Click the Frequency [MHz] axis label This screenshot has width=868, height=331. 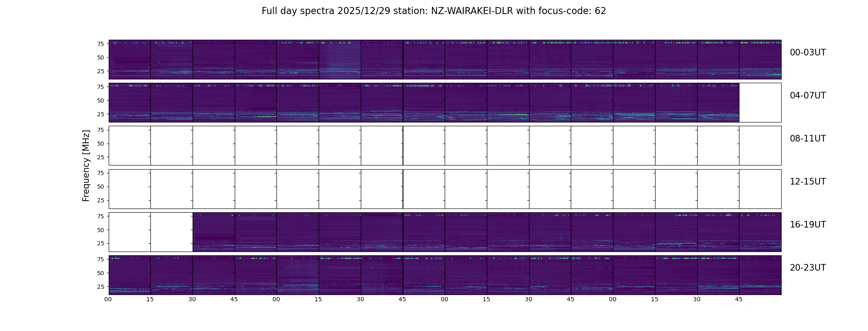click(x=86, y=165)
